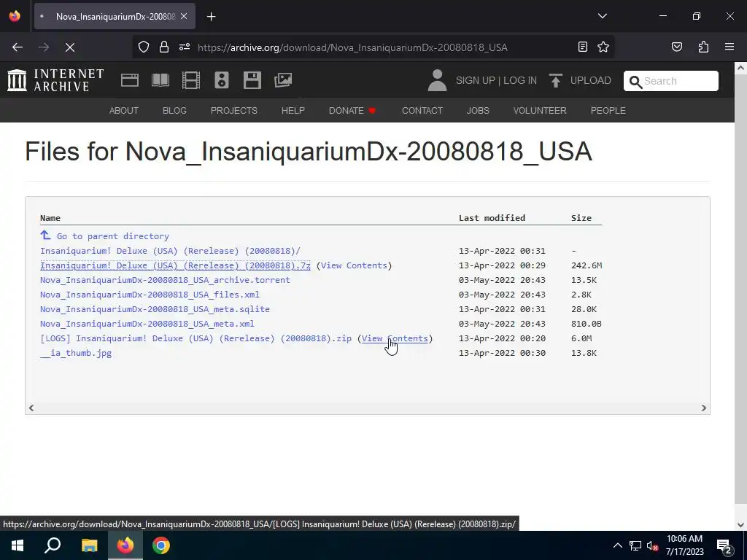Open PEOPLE in the navigation bar
747x560 pixels.
(608, 111)
